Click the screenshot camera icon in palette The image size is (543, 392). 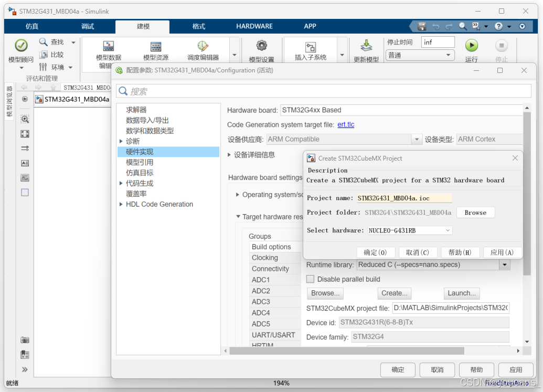tap(25, 340)
